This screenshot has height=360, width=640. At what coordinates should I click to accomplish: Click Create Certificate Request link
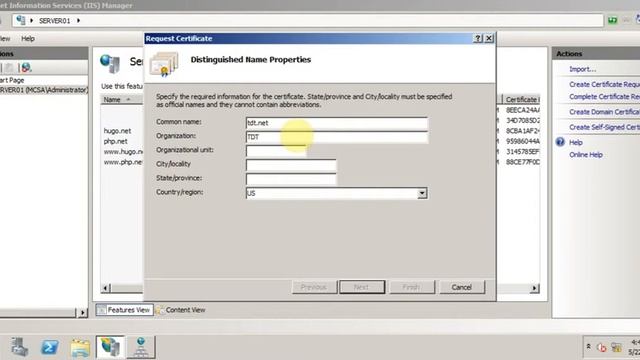(x=604, y=84)
